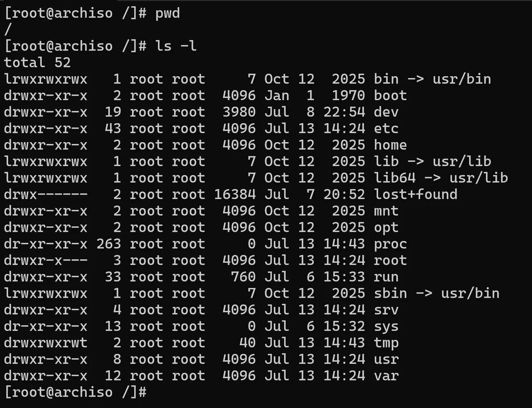The width and height of the screenshot is (532, 408).
Task: Click the "boot" directory name
Action: [x=390, y=95]
